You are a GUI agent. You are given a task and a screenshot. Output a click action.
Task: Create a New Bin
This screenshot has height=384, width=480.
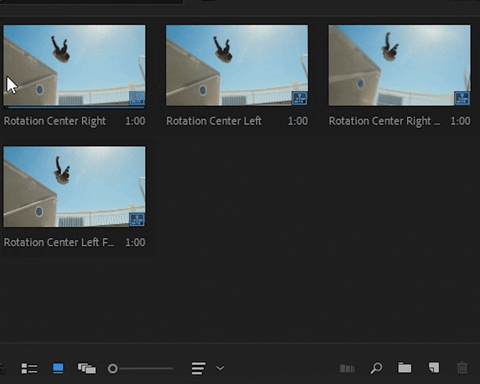[405, 368]
